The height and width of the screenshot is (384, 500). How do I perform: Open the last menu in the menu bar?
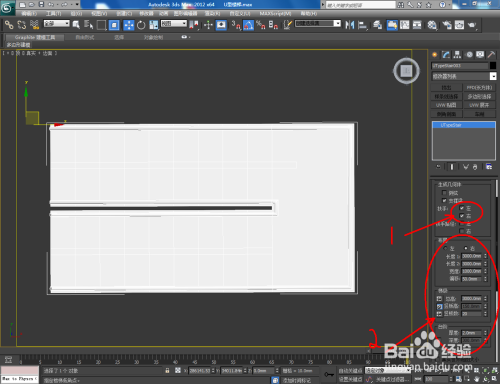(309, 13)
